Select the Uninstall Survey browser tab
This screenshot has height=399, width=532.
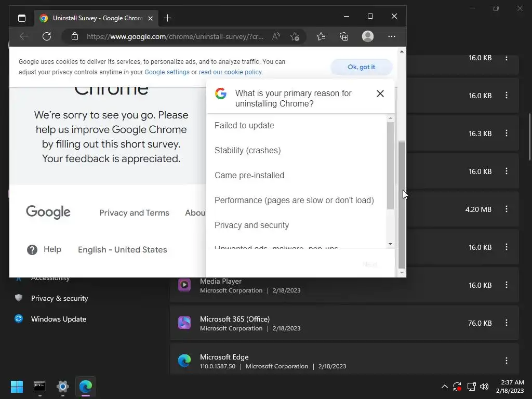coord(96,18)
